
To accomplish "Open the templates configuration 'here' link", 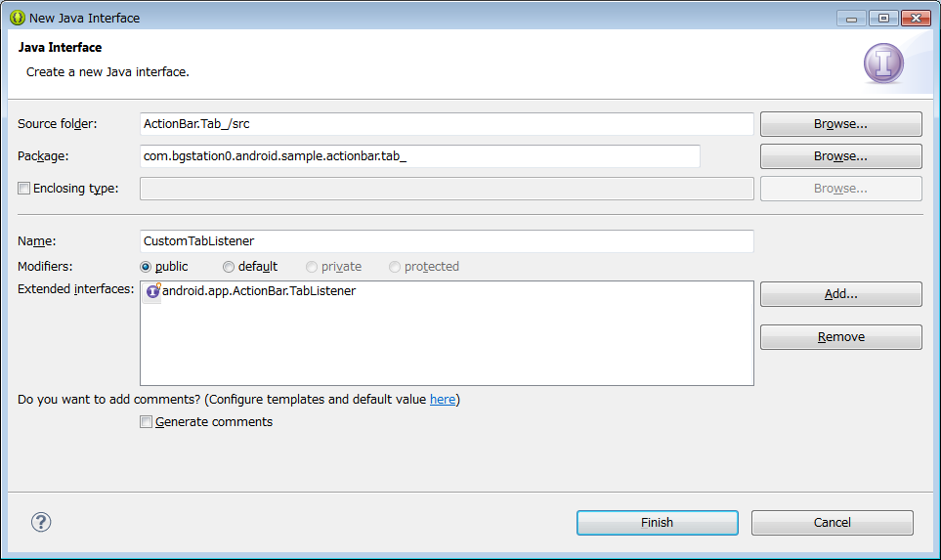I will pyautogui.click(x=443, y=399).
